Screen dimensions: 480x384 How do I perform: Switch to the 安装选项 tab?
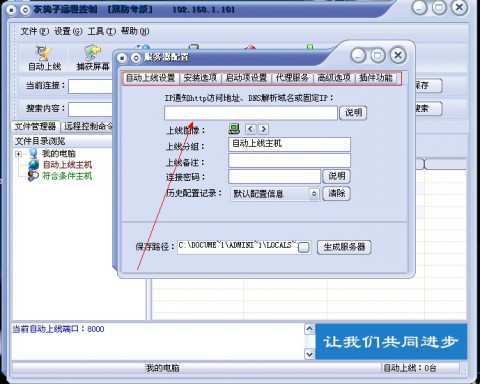200,78
